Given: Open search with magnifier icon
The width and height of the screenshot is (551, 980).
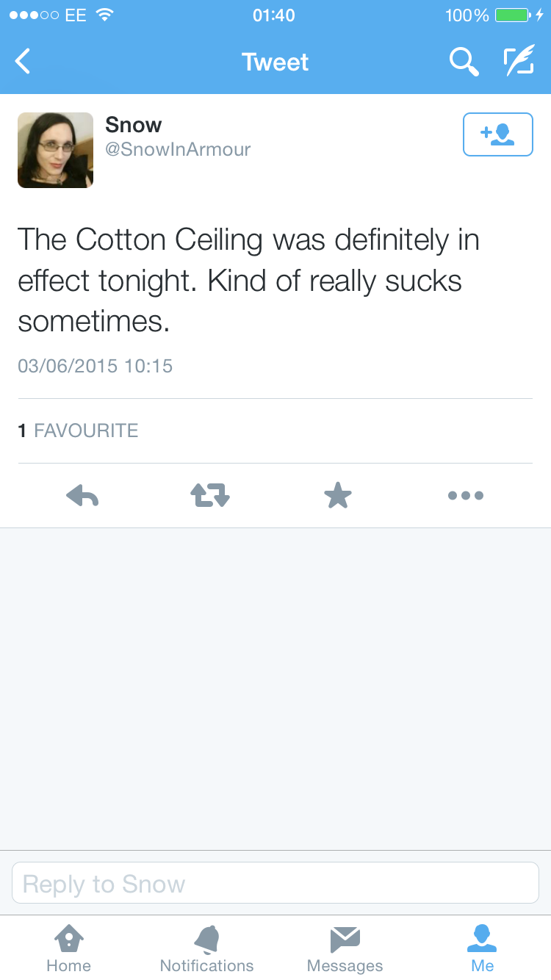Looking at the screenshot, I should 464,62.
